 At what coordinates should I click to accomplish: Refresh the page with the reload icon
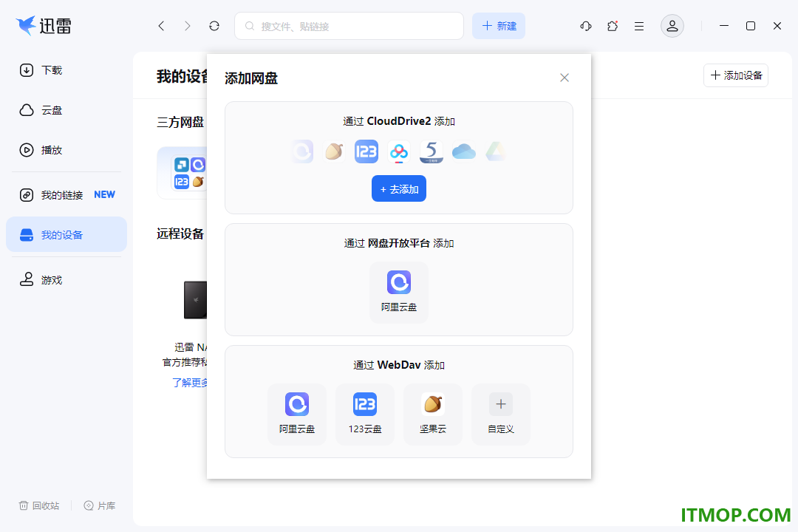(x=214, y=26)
